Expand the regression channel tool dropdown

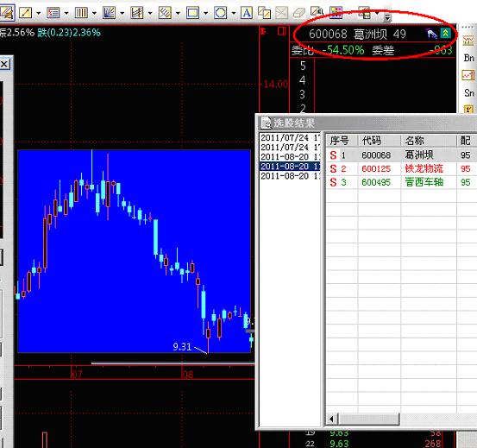tap(150, 13)
